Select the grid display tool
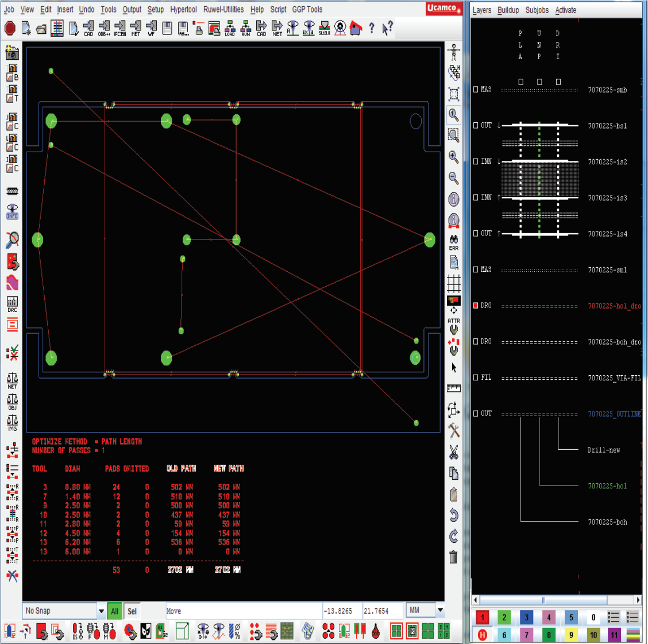 pyautogui.click(x=453, y=283)
